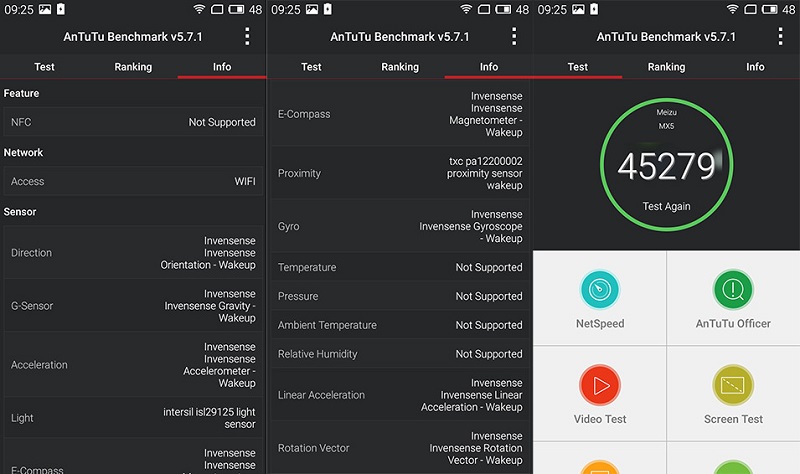Open Ranking tab on the score screen
Image resolution: width=800 pixels, height=474 pixels.
point(666,67)
